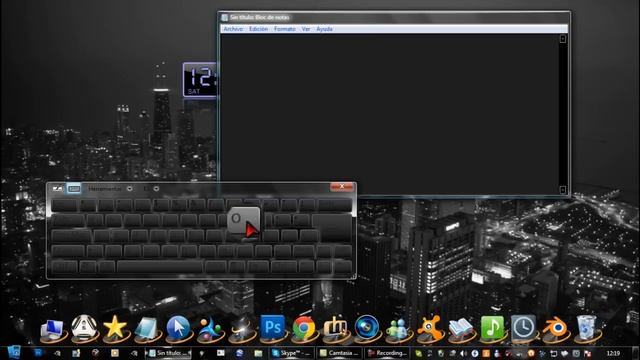The width and height of the screenshot is (640, 360).
Task: Expand the second dropdown arrow right of Herramientas
Action: pos(156,189)
